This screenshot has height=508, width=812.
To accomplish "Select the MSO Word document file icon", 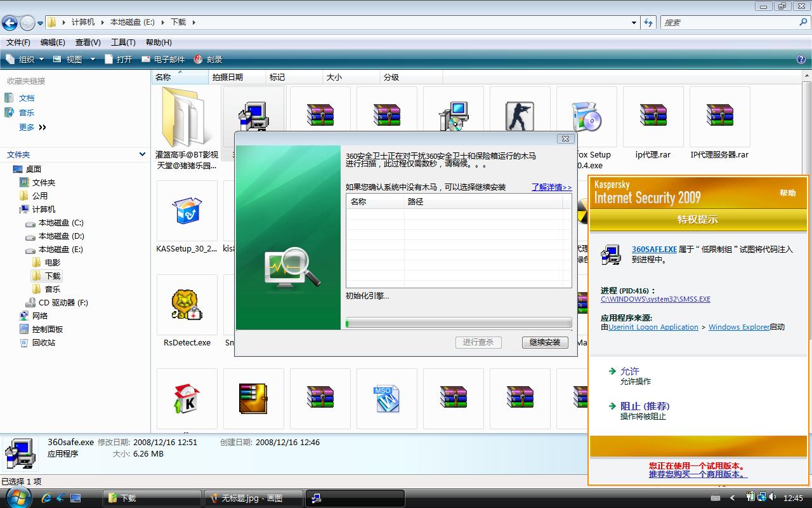I will tap(386, 398).
